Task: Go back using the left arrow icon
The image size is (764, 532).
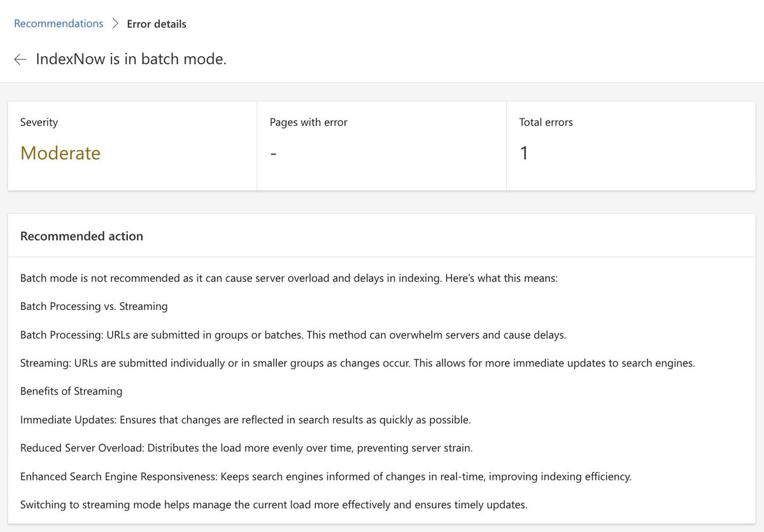Action: (20, 59)
